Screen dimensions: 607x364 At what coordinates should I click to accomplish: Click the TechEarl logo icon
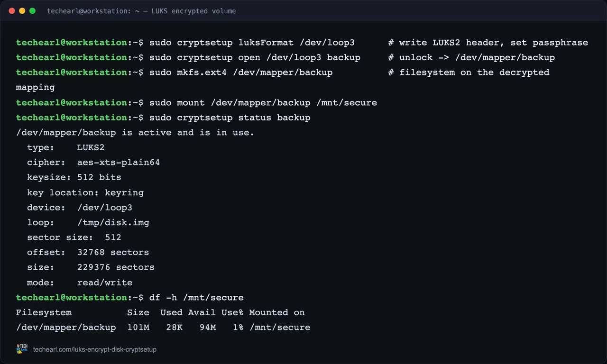(x=22, y=349)
